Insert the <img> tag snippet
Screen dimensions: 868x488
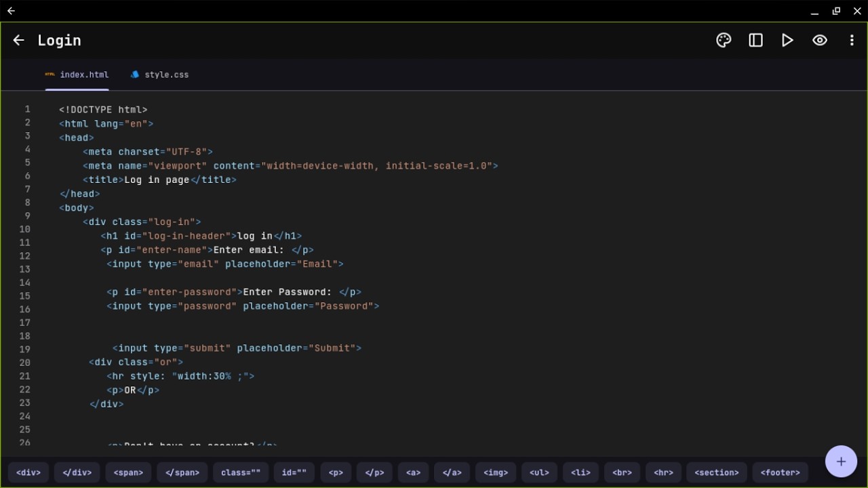click(x=496, y=472)
